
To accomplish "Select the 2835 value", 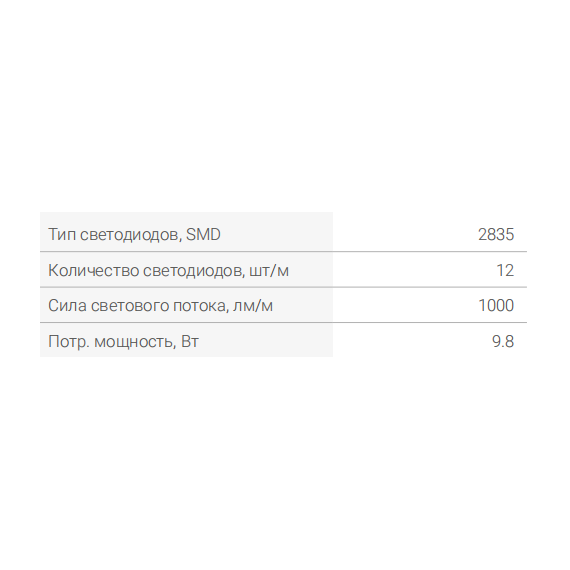I will pyautogui.click(x=496, y=234).
